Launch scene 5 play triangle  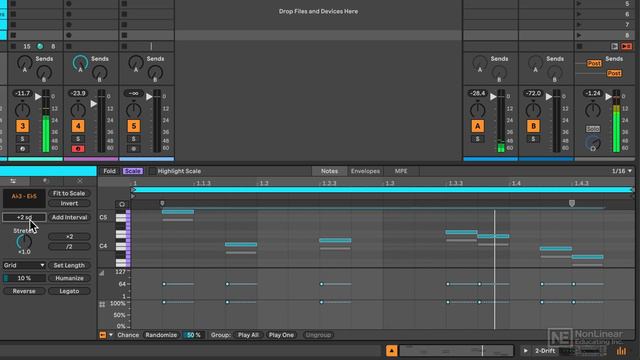pyautogui.click(x=579, y=4)
